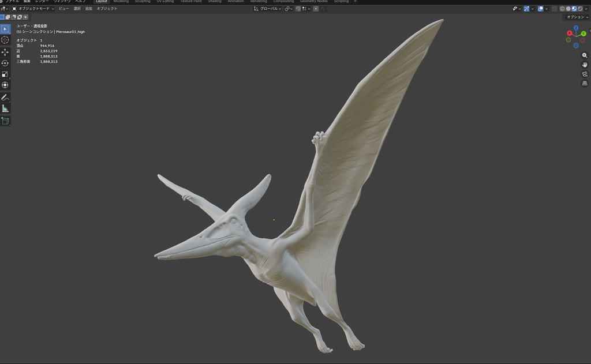Viewport: 591px width, 364px height.
Task: Open the ファイル menu
Action: click(12, 1)
